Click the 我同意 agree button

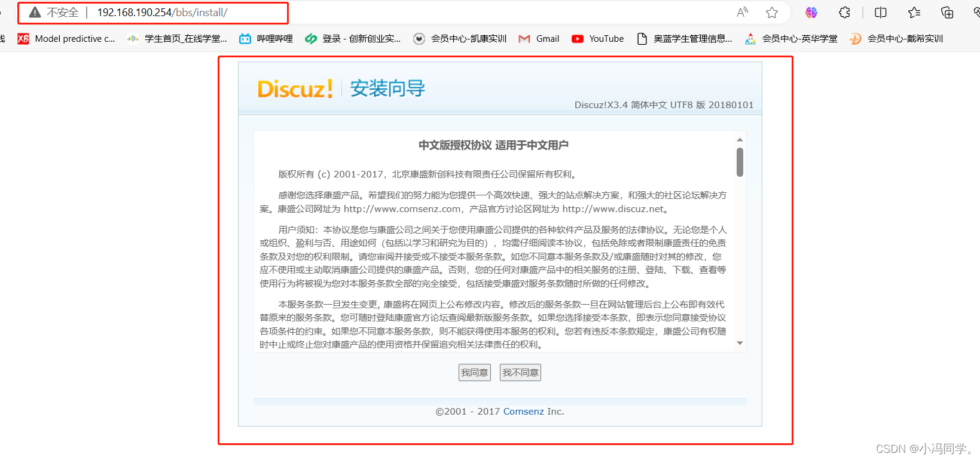pos(475,373)
